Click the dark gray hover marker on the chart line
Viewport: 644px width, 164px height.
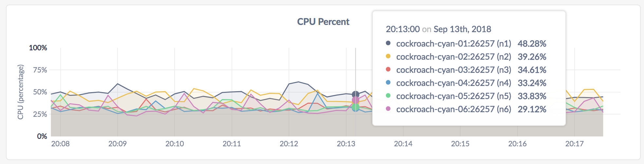click(355, 94)
